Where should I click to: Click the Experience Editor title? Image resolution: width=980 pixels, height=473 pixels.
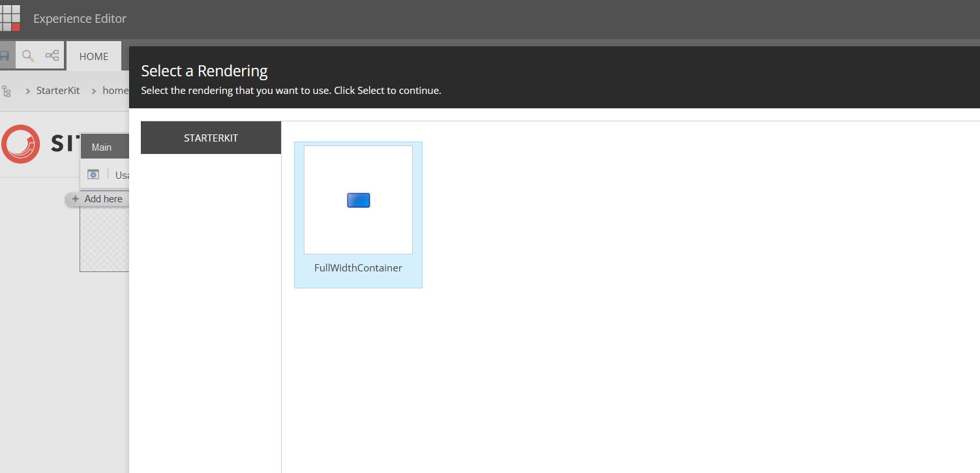click(80, 19)
